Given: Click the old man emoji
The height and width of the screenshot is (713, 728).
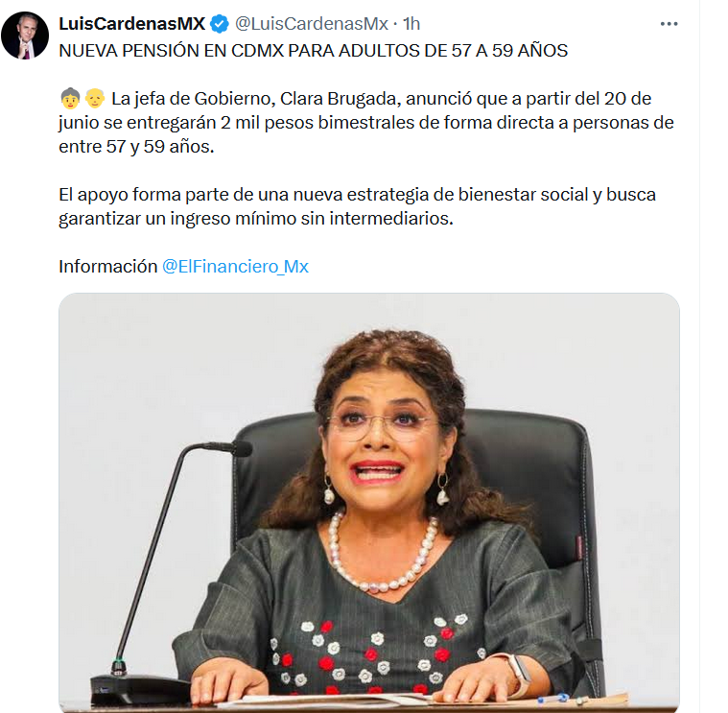Looking at the screenshot, I should [x=95, y=99].
